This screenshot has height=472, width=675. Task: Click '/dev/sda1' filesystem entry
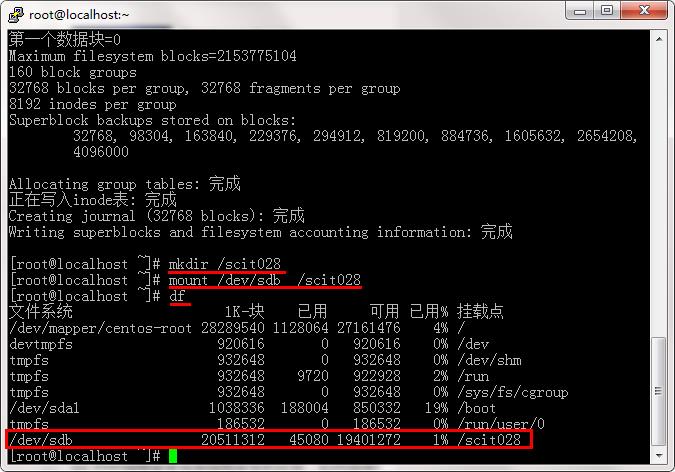pos(44,408)
